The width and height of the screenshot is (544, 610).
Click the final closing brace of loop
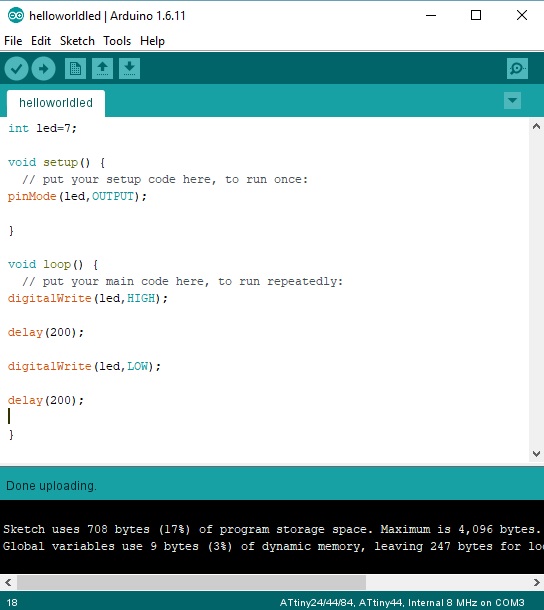(11, 435)
